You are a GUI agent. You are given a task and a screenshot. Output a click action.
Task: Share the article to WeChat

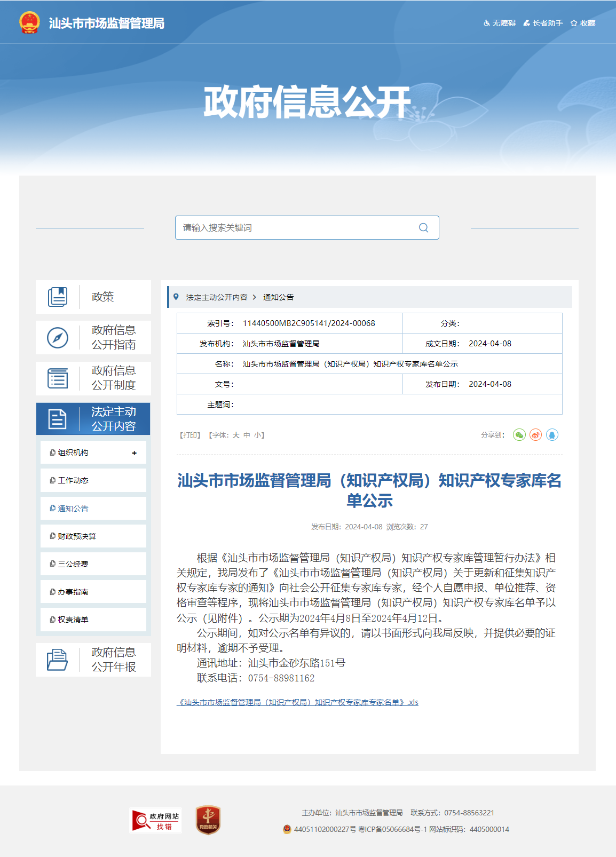pyautogui.click(x=519, y=435)
